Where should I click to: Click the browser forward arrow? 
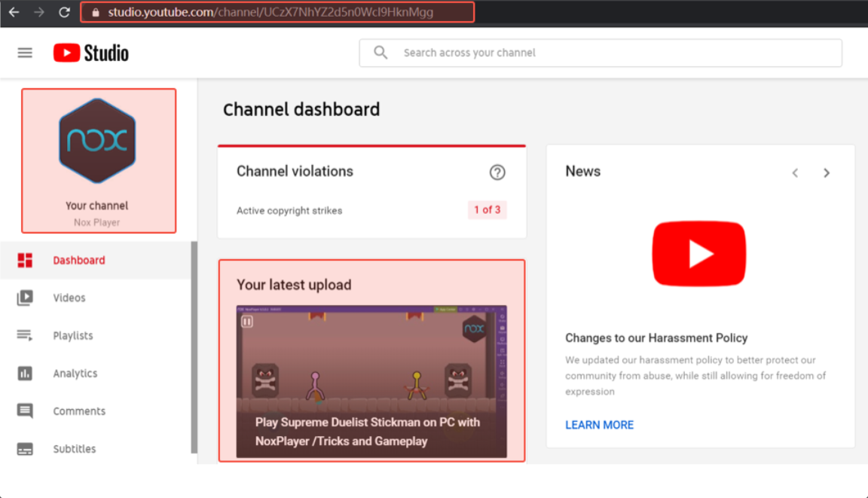(38, 11)
